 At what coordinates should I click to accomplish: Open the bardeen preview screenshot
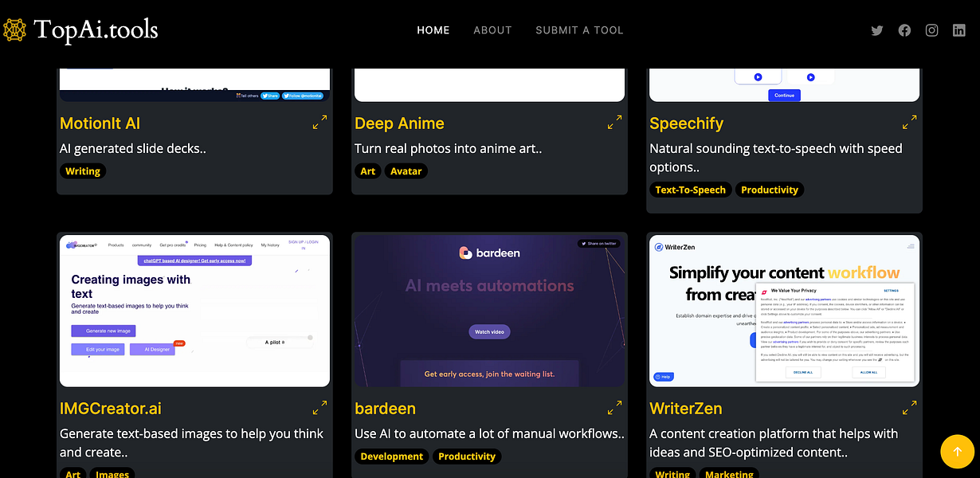point(489,310)
